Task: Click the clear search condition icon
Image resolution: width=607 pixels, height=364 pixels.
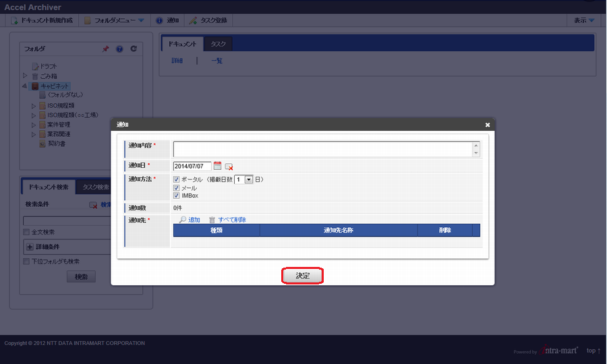Action: coord(93,205)
